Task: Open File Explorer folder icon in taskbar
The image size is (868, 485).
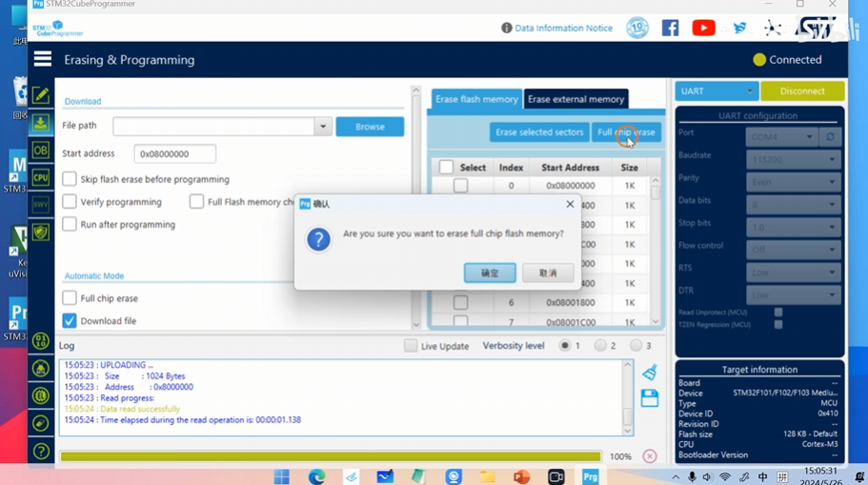Action: point(487,476)
